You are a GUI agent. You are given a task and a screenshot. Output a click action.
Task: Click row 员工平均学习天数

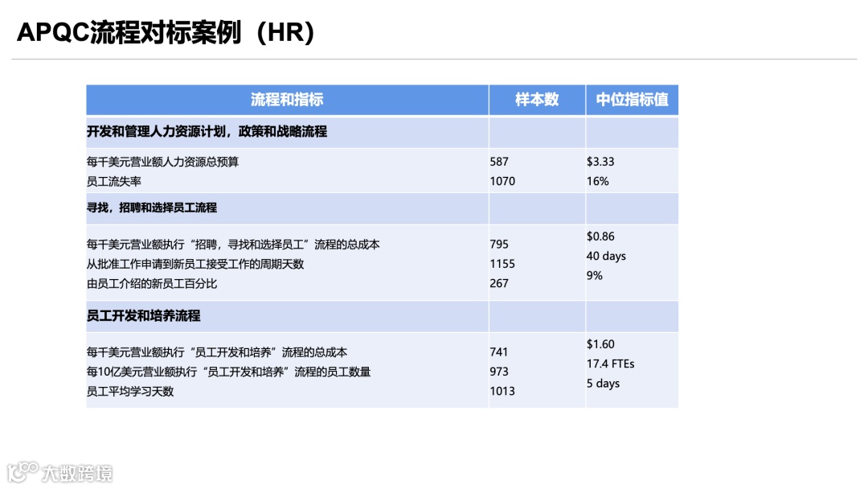(x=130, y=392)
